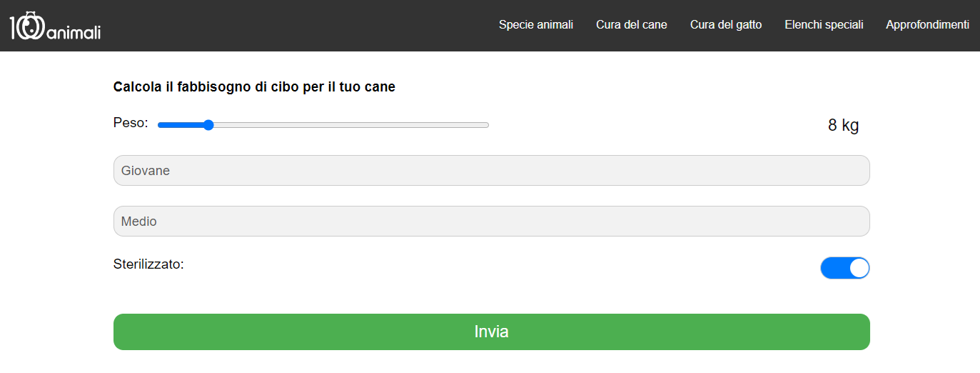This screenshot has height=373, width=980.
Task: Visit the Elenchi speciali link
Action: click(x=824, y=25)
